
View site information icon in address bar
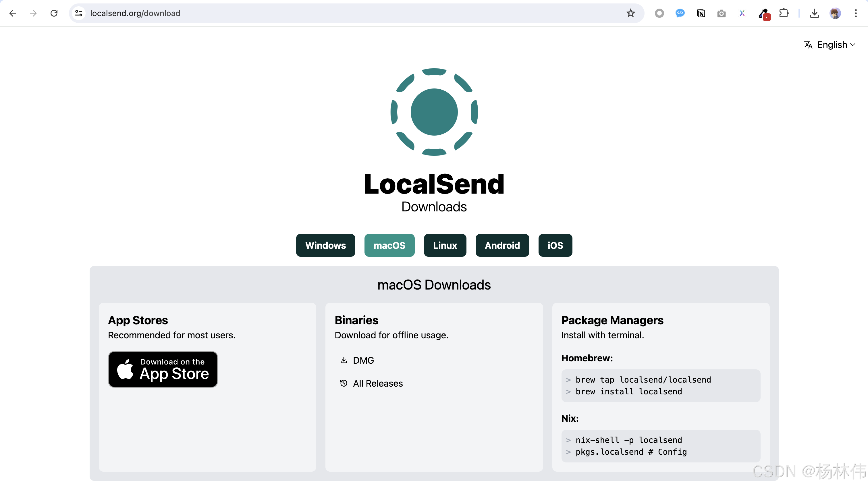coord(78,13)
